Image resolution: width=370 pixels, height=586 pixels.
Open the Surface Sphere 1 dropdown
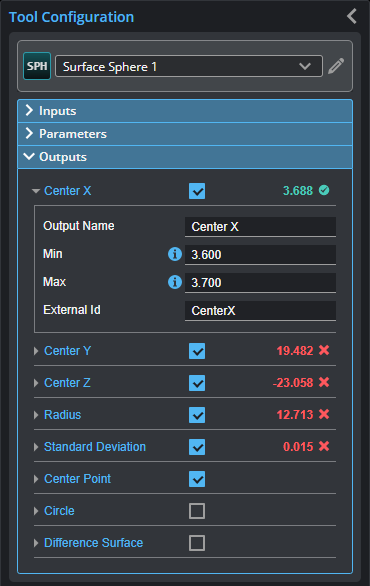coord(189,67)
